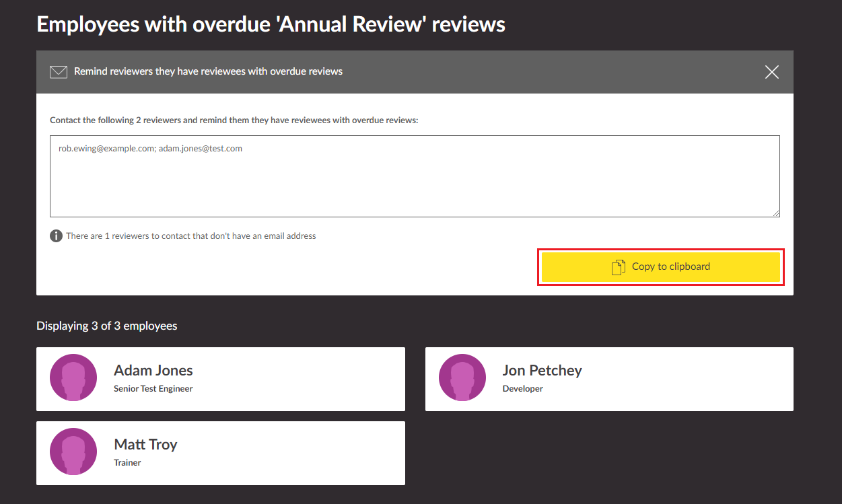Open Adam Jones's profile avatar
Screen dimensions: 842x504
pyautogui.click(x=73, y=377)
